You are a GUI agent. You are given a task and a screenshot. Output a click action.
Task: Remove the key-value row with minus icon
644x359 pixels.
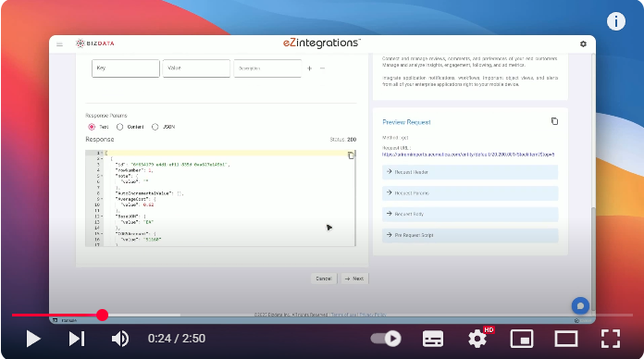(322, 68)
